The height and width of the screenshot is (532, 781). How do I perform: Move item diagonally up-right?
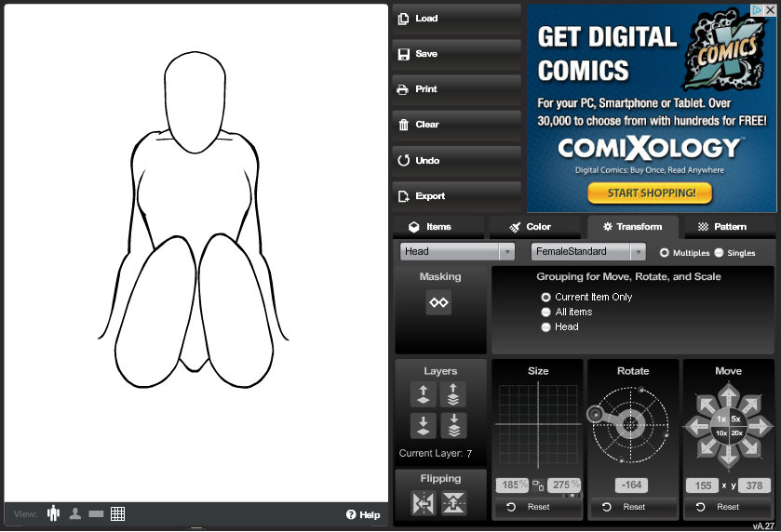[x=750, y=405]
